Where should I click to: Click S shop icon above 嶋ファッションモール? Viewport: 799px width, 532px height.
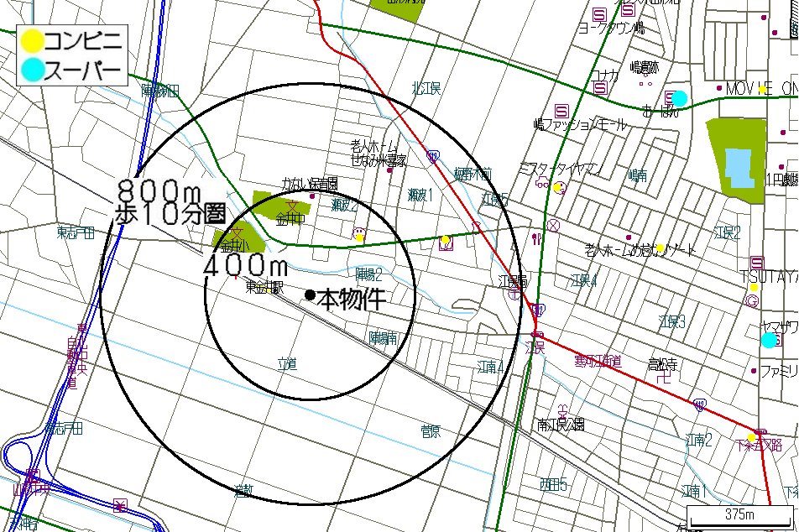(x=561, y=111)
